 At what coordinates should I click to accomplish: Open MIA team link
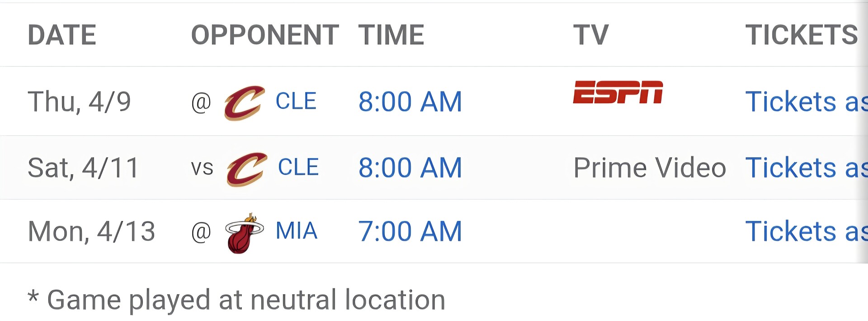coord(297,230)
